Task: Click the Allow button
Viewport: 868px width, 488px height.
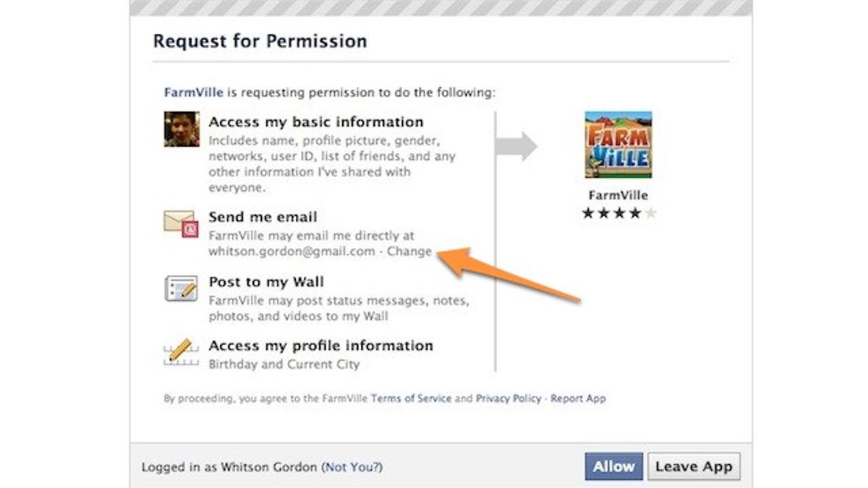Action: point(613,467)
